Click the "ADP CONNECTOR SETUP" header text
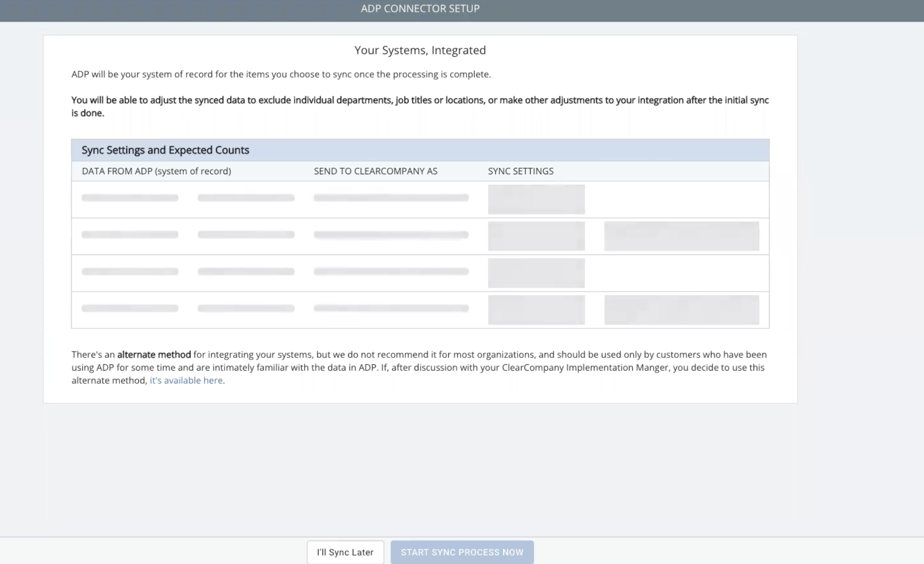The image size is (924, 564). click(x=420, y=9)
